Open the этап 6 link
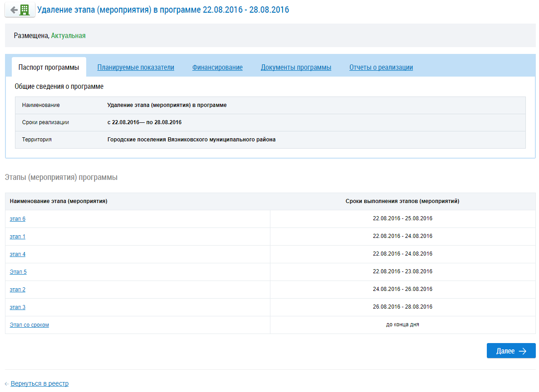The image size is (539, 392). point(18,219)
